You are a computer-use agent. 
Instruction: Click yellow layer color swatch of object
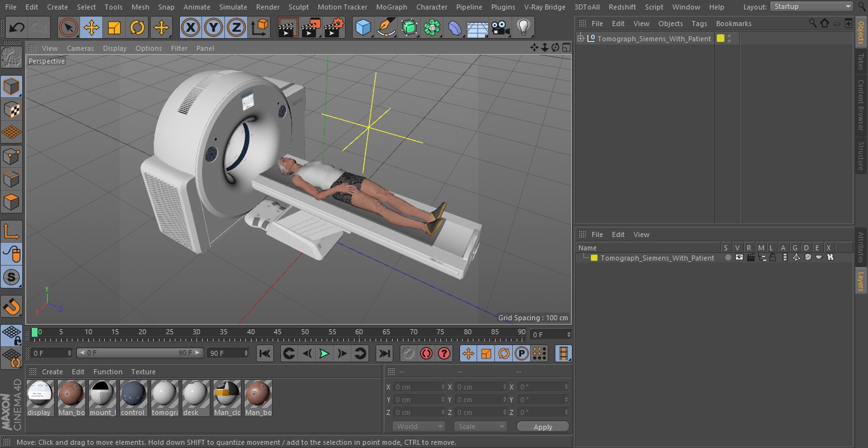click(x=720, y=38)
